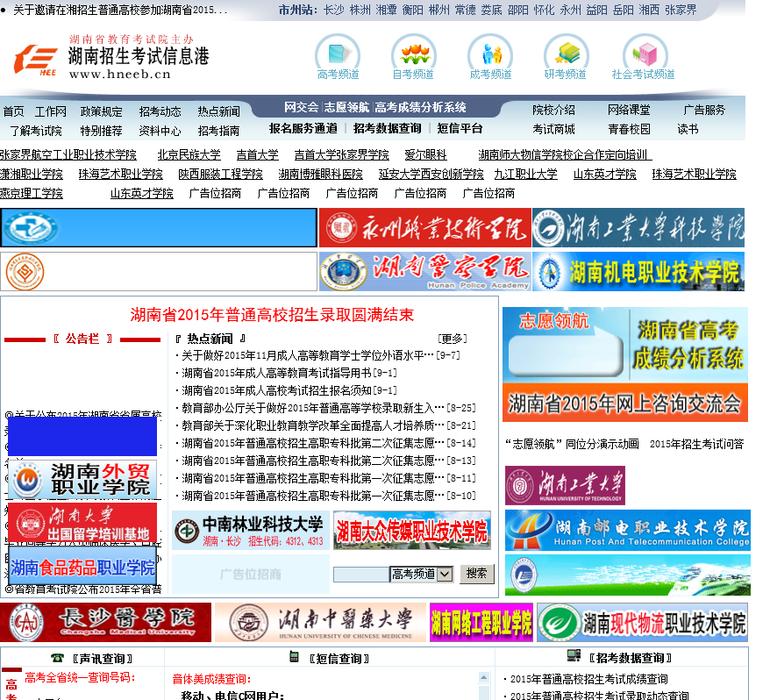Open the 湖南省2015年网上咨询交流会 banner

(x=624, y=403)
